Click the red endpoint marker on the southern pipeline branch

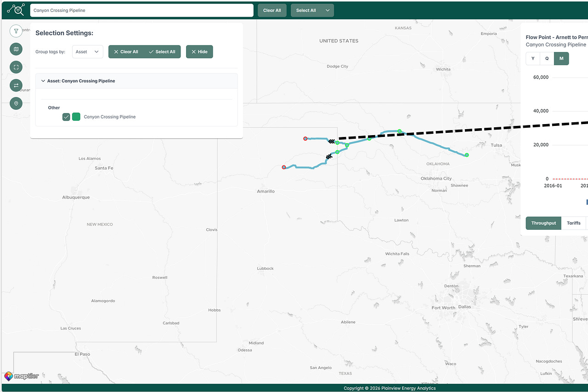click(283, 167)
